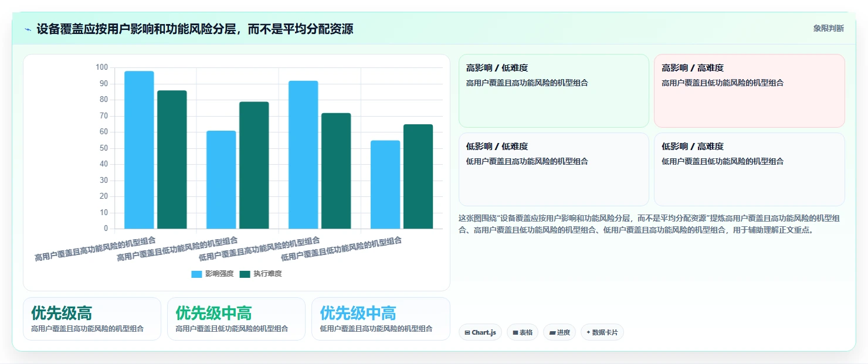Image resolution: width=868 pixels, height=364 pixels.
Task: Click the description text in 低影响 / 低难度 card
Action: pyautogui.click(x=527, y=162)
